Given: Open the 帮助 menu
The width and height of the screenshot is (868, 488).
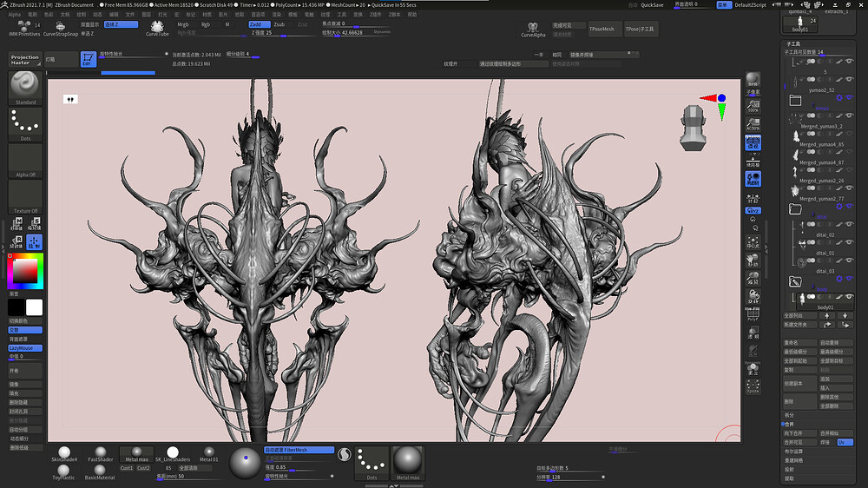Looking at the screenshot, I should (411, 15).
